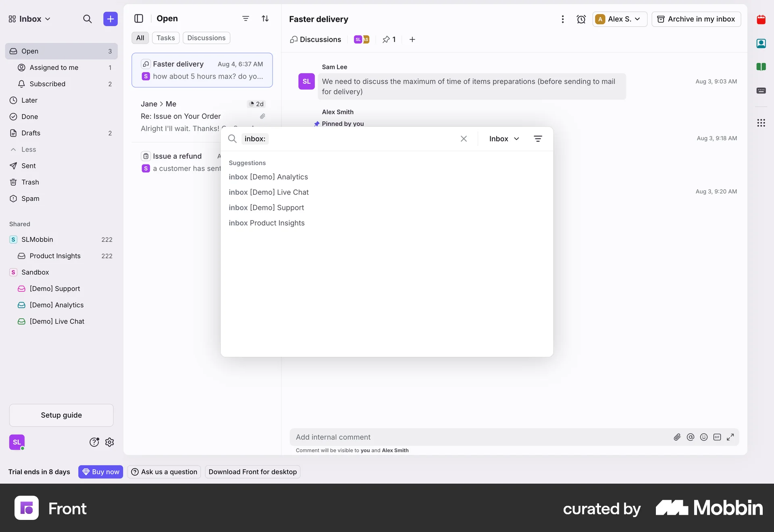The width and height of the screenshot is (774, 532).
Task: Open the teal Contacts panel icon
Action: click(762, 43)
